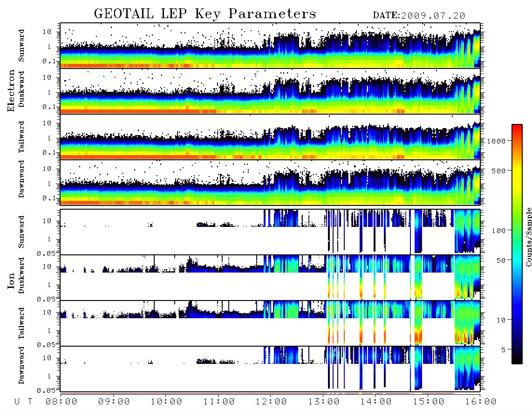Viewport: 532px width, 410px height.
Task: Click the 08:00 time tick label
Action: [61, 402]
